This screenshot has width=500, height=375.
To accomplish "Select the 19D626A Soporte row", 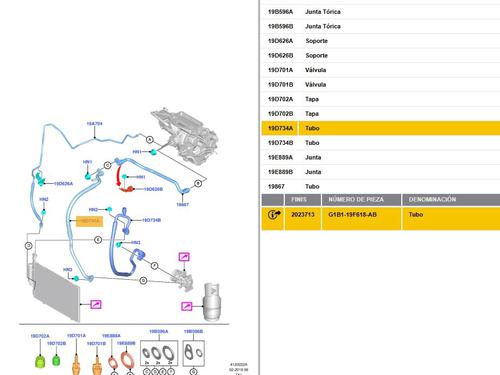I will pos(380,41).
